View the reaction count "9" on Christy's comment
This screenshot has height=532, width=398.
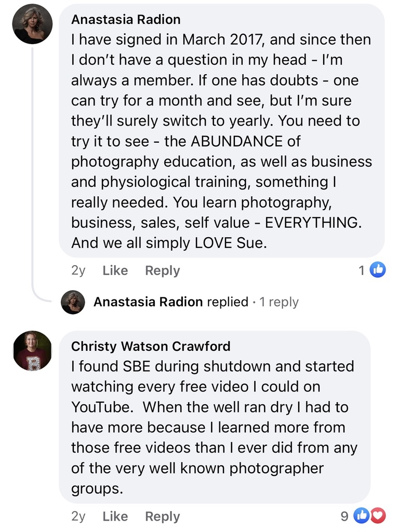344,516
